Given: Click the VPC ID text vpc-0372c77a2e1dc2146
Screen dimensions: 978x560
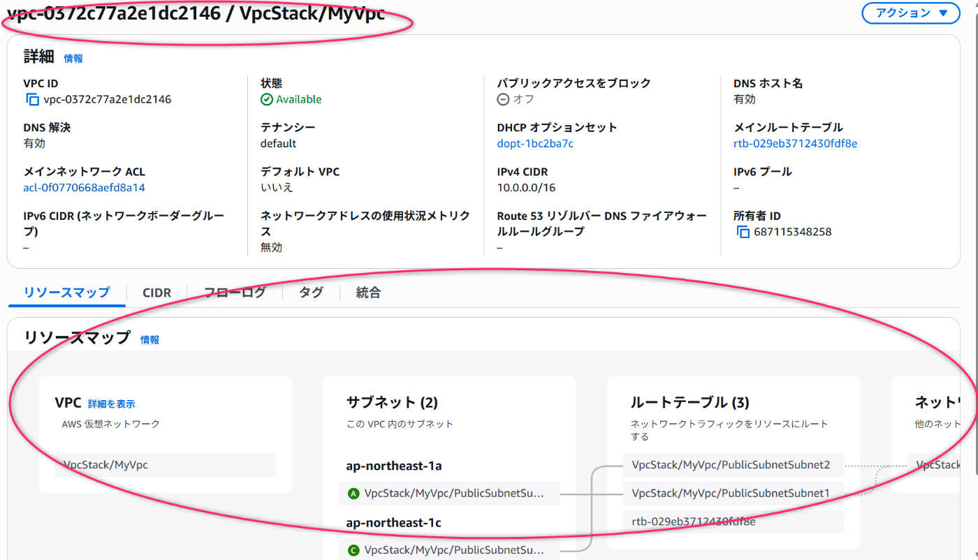Looking at the screenshot, I should pyautogui.click(x=108, y=99).
